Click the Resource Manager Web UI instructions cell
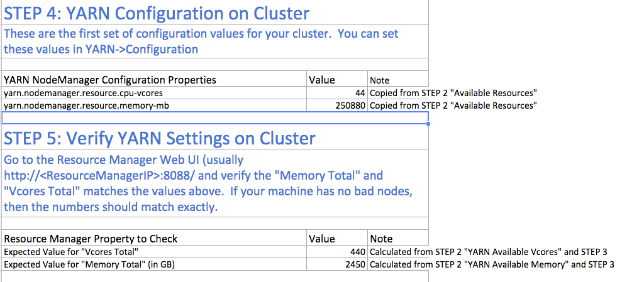 208,183
